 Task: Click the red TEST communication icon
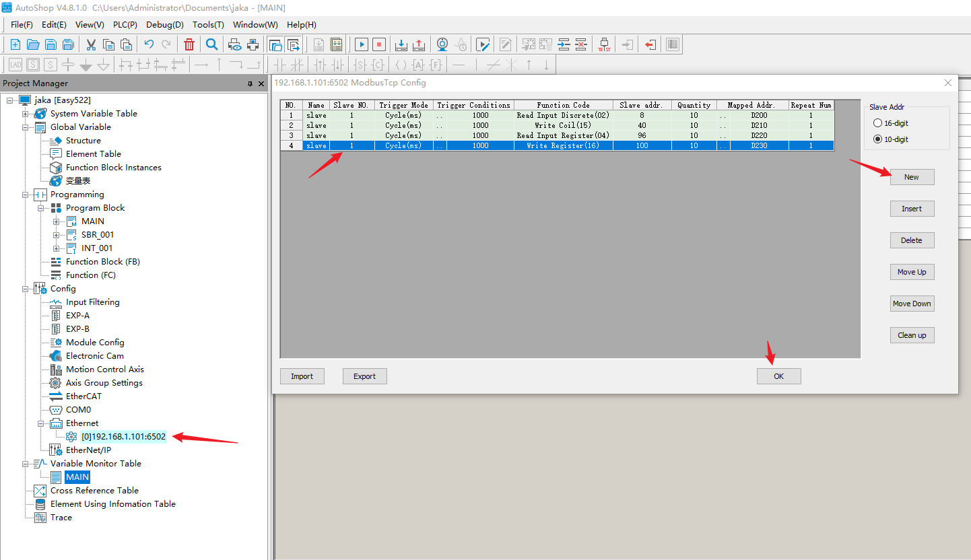pos(604,45)
